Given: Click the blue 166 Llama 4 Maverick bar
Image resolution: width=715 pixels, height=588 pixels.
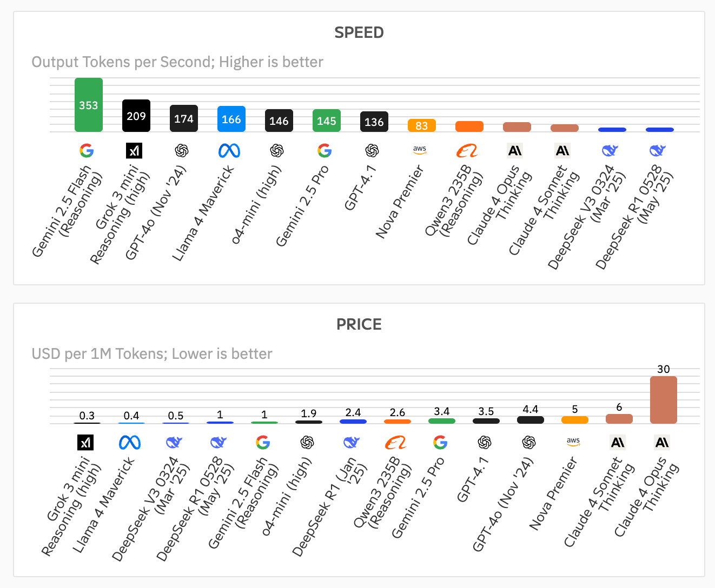Looking at the screenshot, I should click(x=231, y=119).
